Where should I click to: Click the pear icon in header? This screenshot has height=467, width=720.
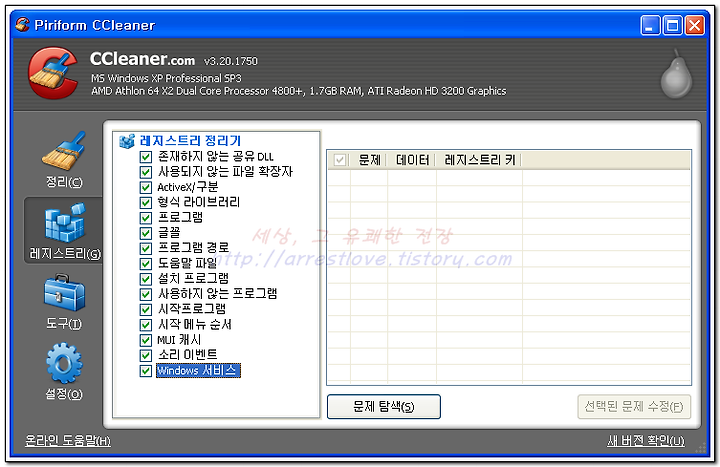tap(676, 74)
